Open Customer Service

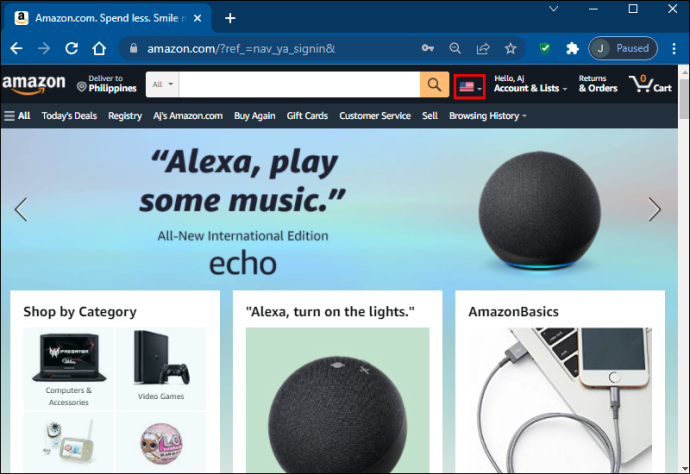pyautogui.click(x=375, y=116)
